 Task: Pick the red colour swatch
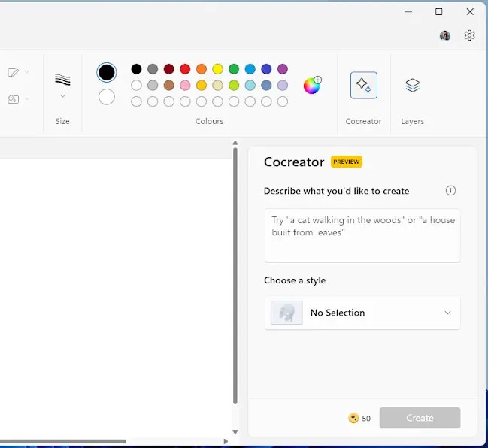point(185,69)
